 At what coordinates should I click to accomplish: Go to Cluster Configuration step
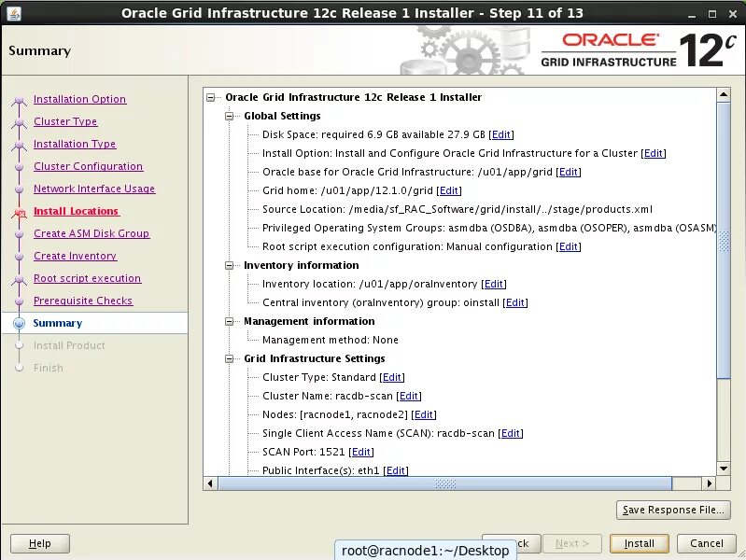(88, 166)
